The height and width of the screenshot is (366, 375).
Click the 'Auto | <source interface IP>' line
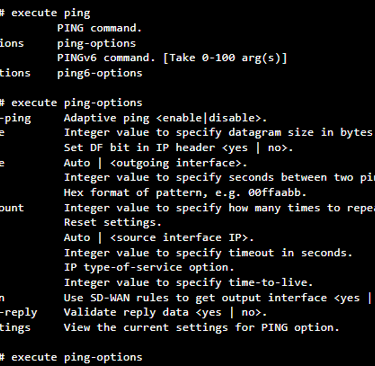[159, 238]
